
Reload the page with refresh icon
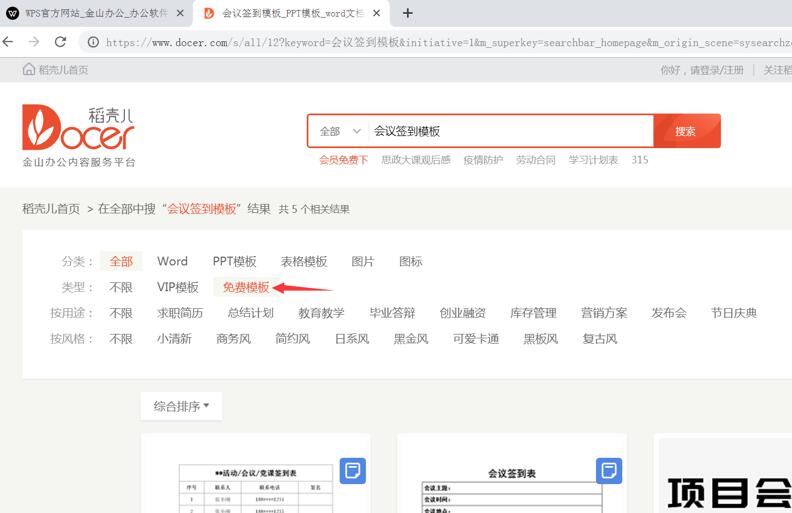[x=61, y=42]
